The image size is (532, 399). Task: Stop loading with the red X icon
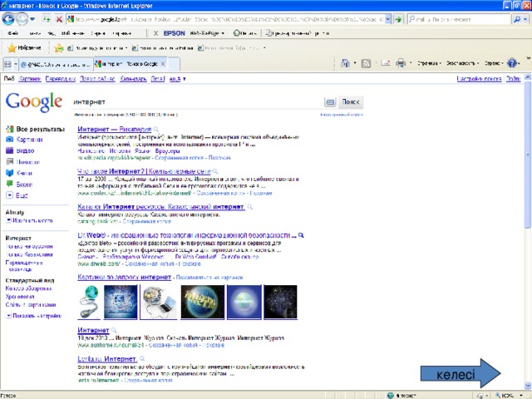click(x=59, y=19)
